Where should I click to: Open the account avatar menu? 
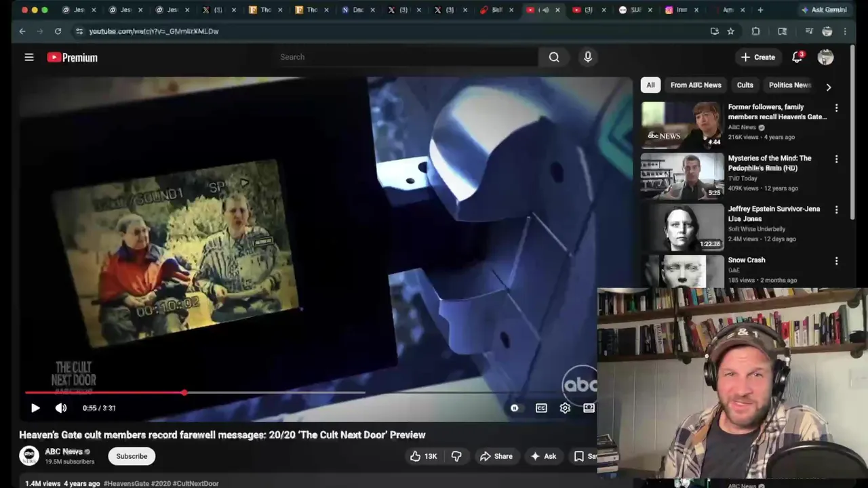(825, 57)
